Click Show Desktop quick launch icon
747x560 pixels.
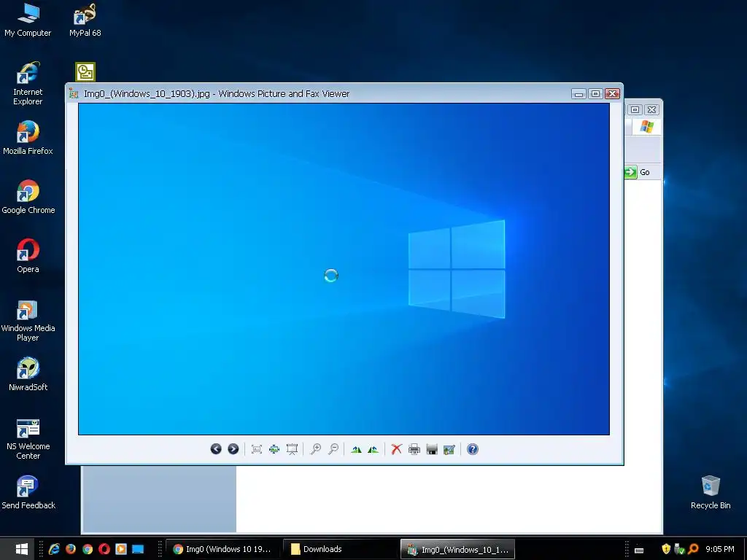[x=138, y=549]
